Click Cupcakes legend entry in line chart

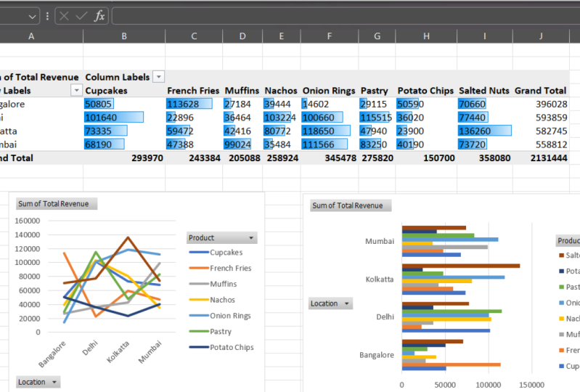pyautogui.click(x=216, y=252)
